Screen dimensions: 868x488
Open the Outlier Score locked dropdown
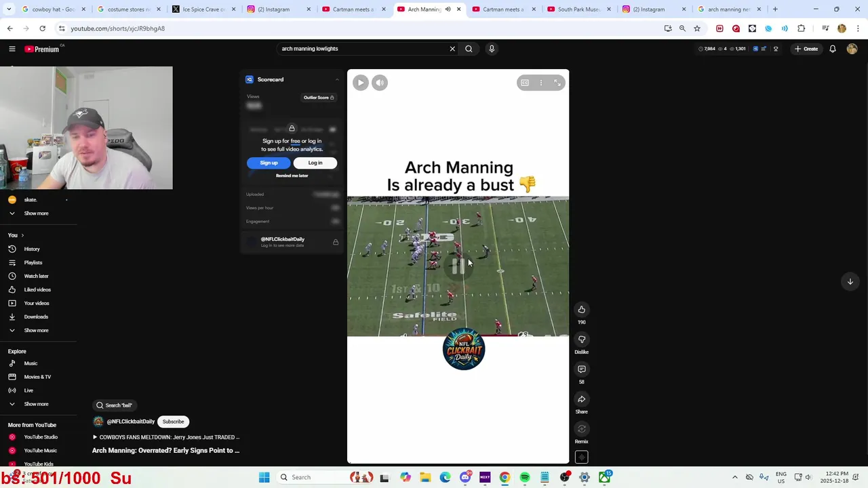pos(319,98)
